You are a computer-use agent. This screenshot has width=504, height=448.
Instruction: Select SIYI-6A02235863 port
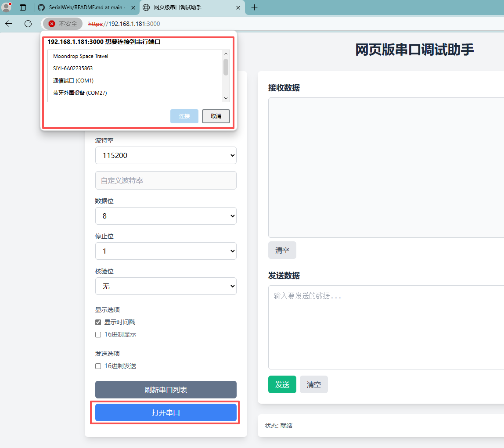(x=135, y=68)
